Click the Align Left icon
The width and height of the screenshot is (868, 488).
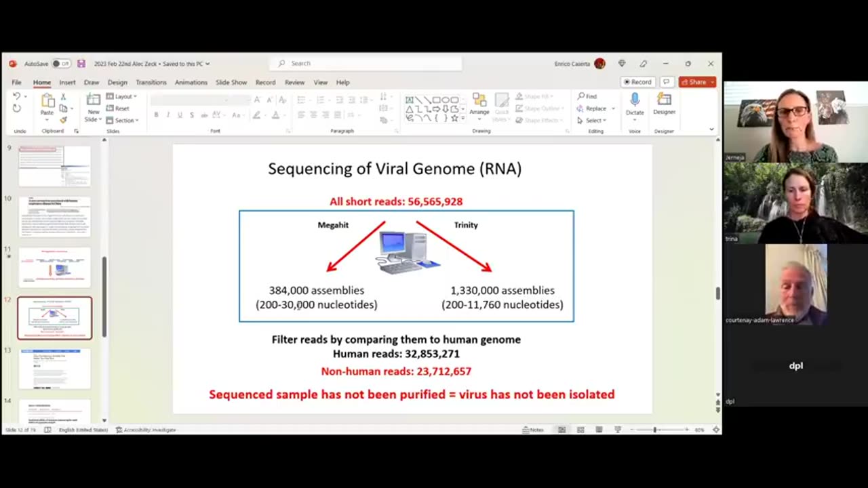[302, 115]
